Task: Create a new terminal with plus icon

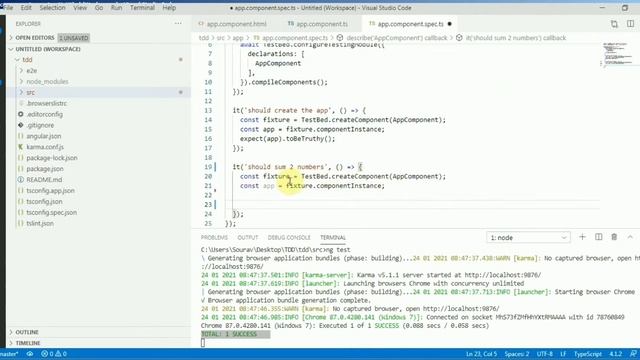Action: [582, 237]
